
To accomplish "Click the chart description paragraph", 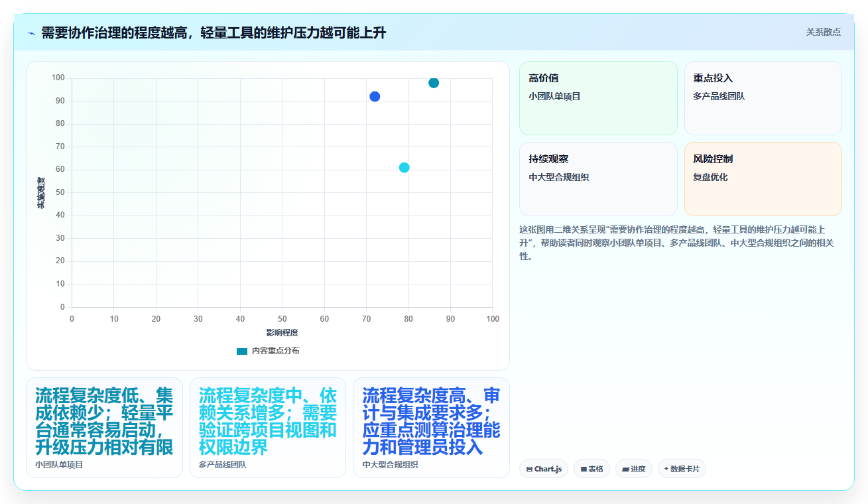I will [676, 243].
